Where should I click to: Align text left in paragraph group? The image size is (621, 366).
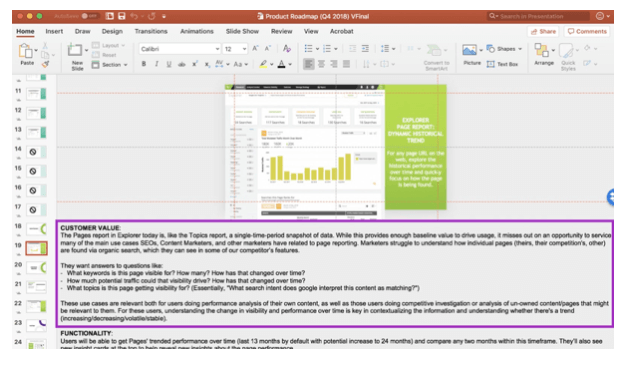[309, 64]
